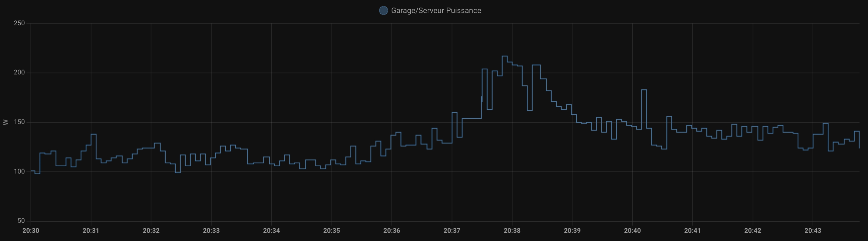Pick the 20:35 time axis label
Image resolution: width=868 pixels, height=241 pixels.
pyautogui.click(x=332, y=231)
